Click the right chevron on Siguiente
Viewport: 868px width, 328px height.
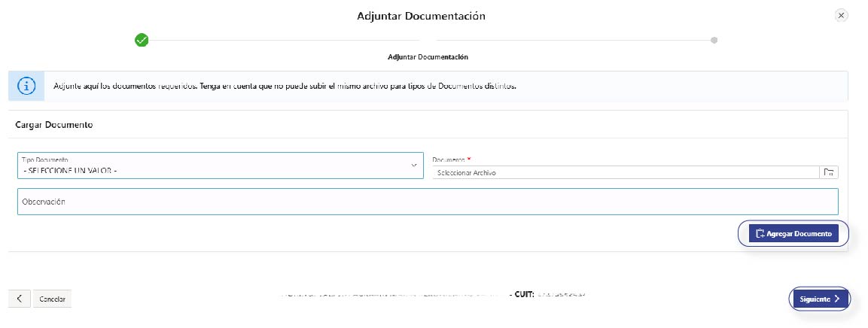tap(836, 299)
